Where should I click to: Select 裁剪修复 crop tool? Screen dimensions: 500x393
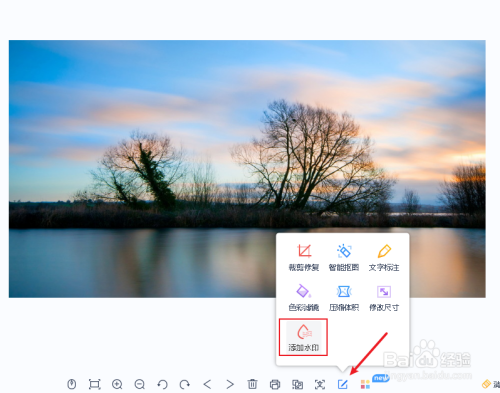tap(304, 257)
